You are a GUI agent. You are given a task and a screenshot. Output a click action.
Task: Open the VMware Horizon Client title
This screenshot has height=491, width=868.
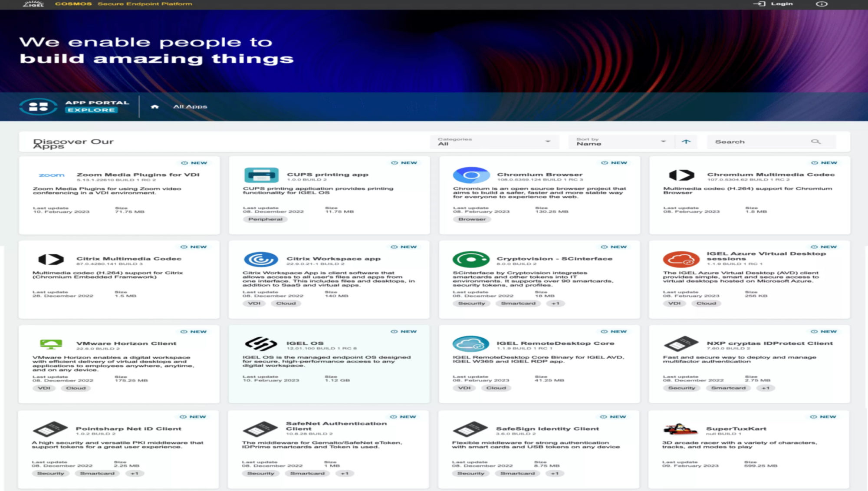126,344
